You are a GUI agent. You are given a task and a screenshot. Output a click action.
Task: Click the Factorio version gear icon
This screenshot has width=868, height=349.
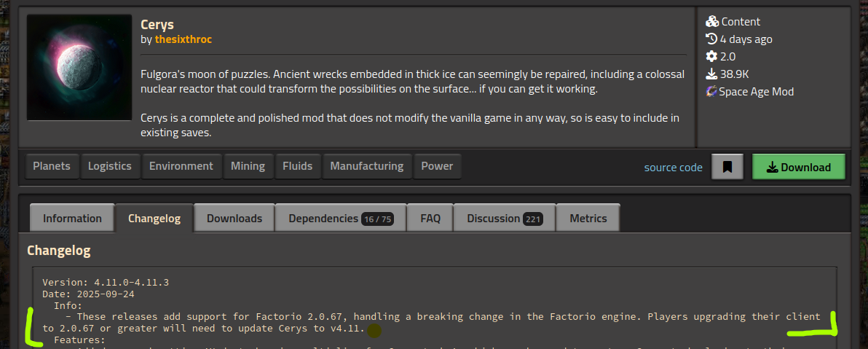[712, 57]
